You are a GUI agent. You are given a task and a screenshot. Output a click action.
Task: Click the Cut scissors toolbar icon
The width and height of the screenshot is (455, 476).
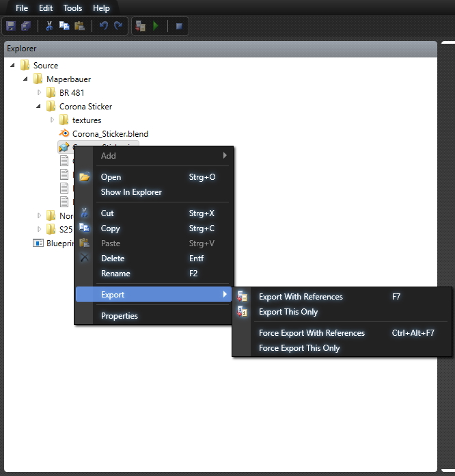[x=49, y=26]
